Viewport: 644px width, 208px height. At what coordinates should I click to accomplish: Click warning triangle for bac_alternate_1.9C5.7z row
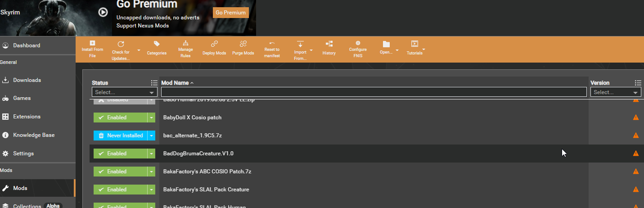[x=636, y=136]
